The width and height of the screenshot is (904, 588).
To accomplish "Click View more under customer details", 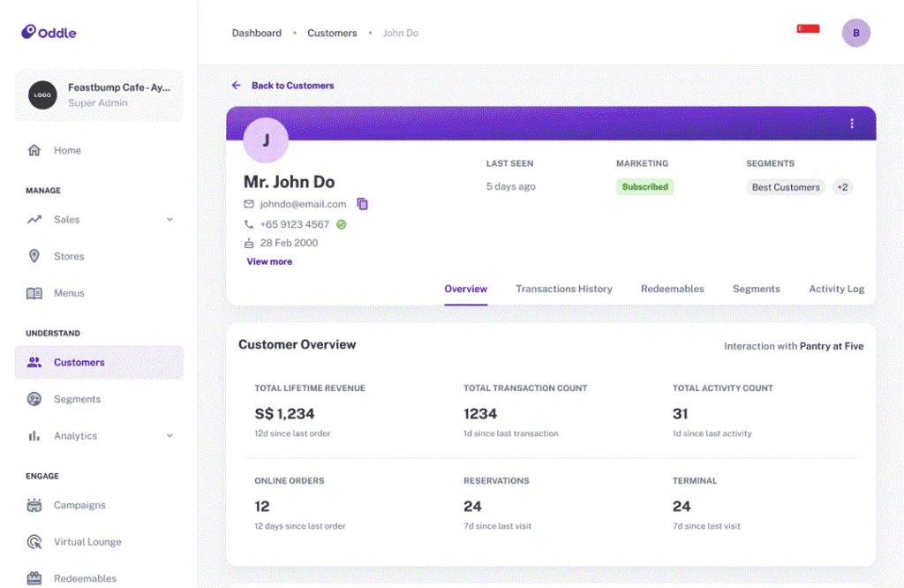I will click(x=269, y=261).
